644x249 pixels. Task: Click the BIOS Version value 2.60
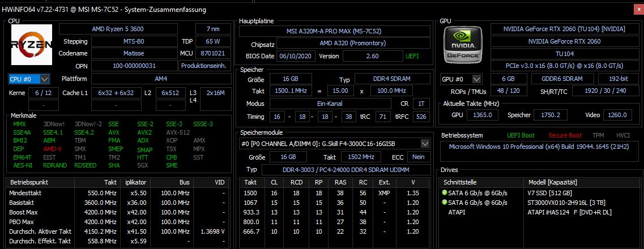point(373,56)
